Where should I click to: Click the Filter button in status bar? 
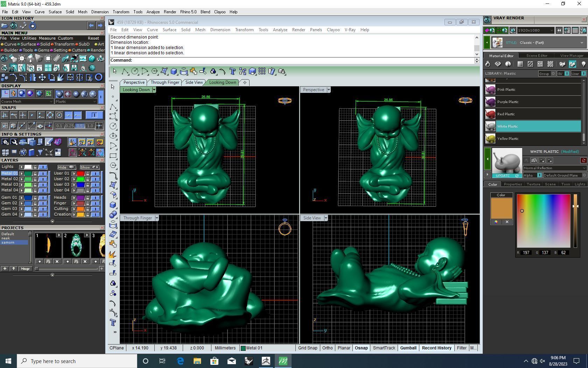click(x=462, y=348)
